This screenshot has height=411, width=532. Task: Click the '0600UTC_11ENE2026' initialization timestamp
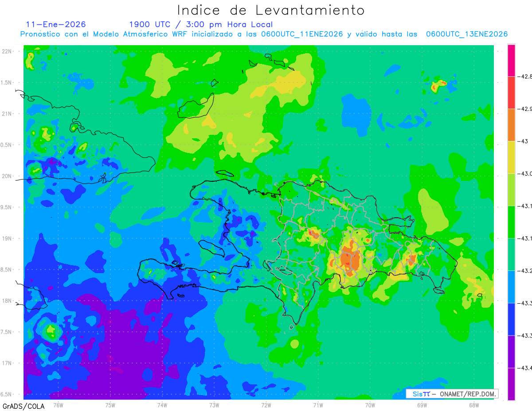point(302,34)
